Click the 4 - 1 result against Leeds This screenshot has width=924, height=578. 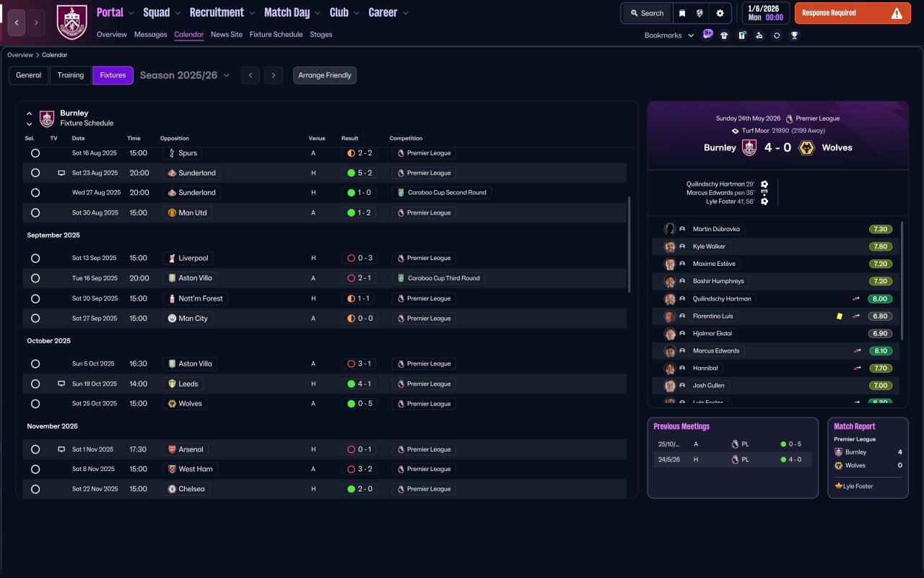[x=359, y=384]
